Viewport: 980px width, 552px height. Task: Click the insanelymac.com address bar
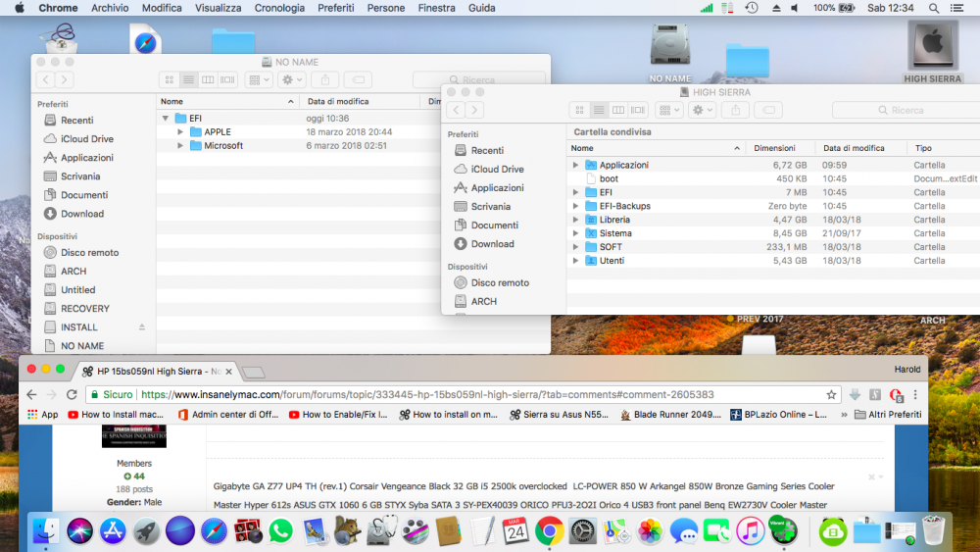(462, 394)
